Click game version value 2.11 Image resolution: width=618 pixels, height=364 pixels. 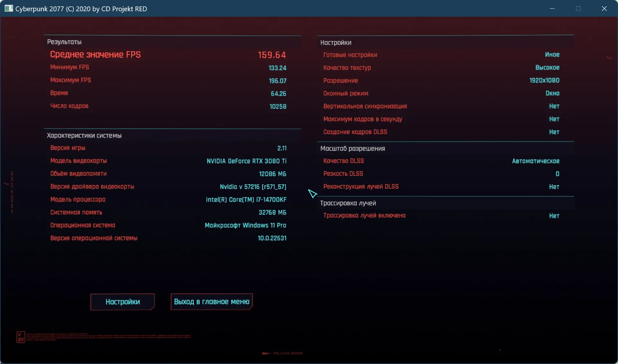[282, 148]
